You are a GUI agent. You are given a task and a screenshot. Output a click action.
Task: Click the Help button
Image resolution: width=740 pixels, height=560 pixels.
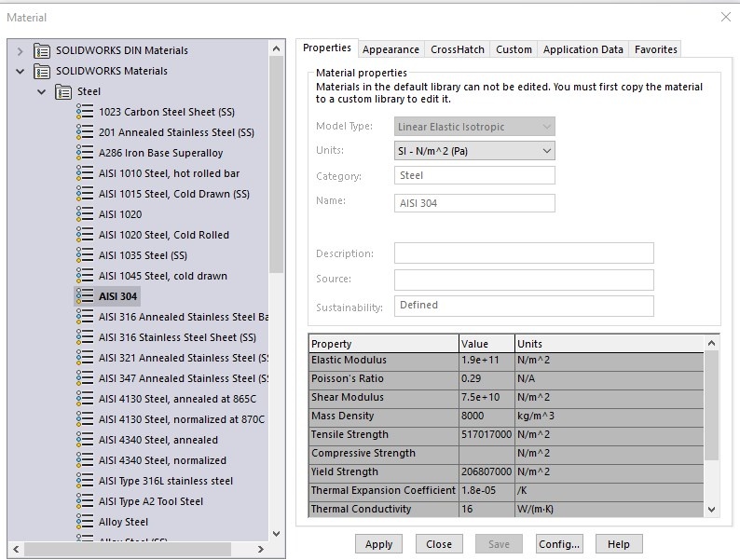(619, 544)
